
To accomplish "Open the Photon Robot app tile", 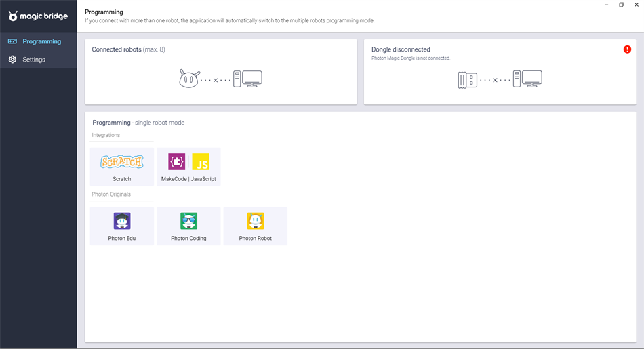I will (256, 226).
